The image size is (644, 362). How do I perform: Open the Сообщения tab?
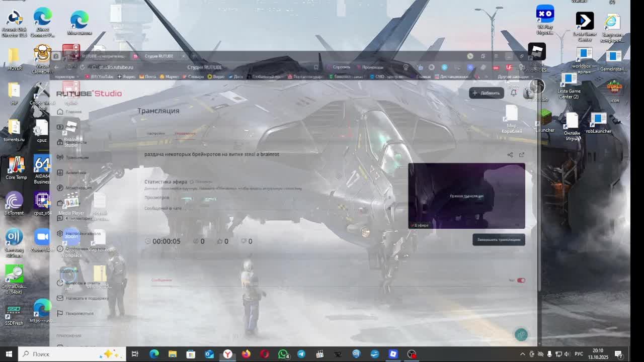click(162, 280)
